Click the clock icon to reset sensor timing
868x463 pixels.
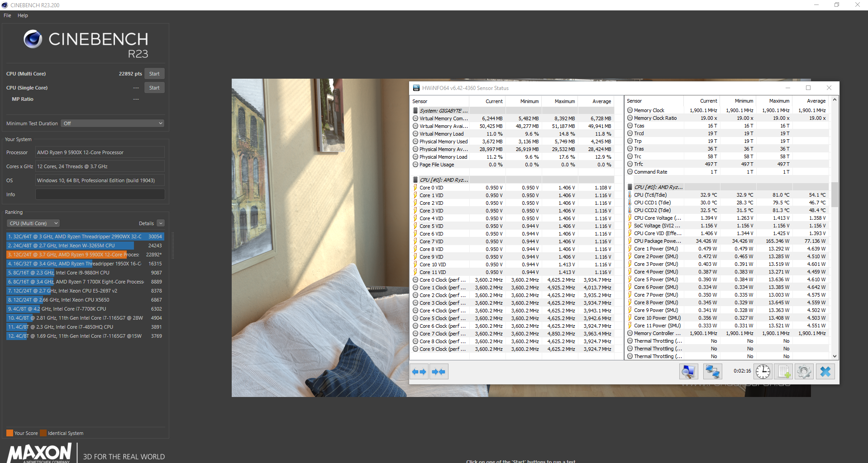763,372
